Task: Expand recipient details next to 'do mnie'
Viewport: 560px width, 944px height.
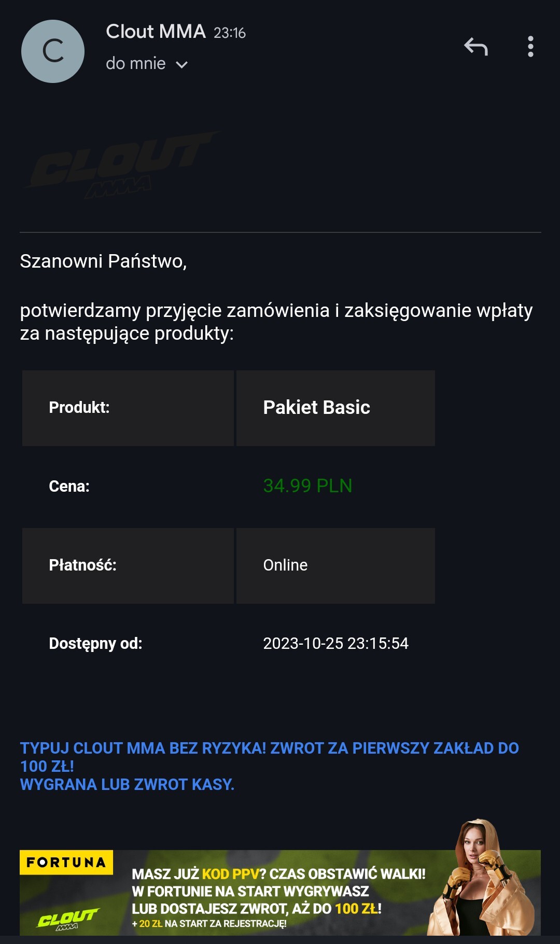Action: pos(181,65)
